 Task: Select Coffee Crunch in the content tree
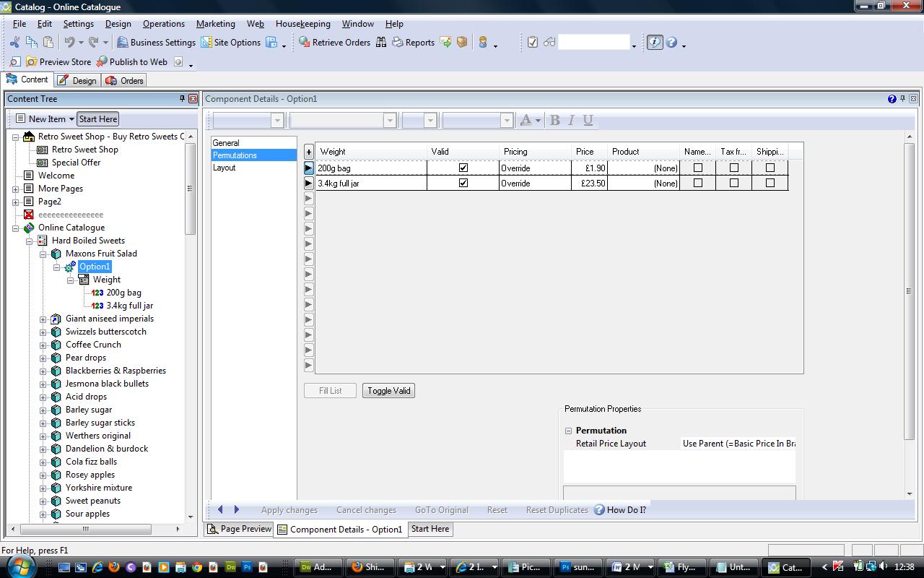(93, 345)
